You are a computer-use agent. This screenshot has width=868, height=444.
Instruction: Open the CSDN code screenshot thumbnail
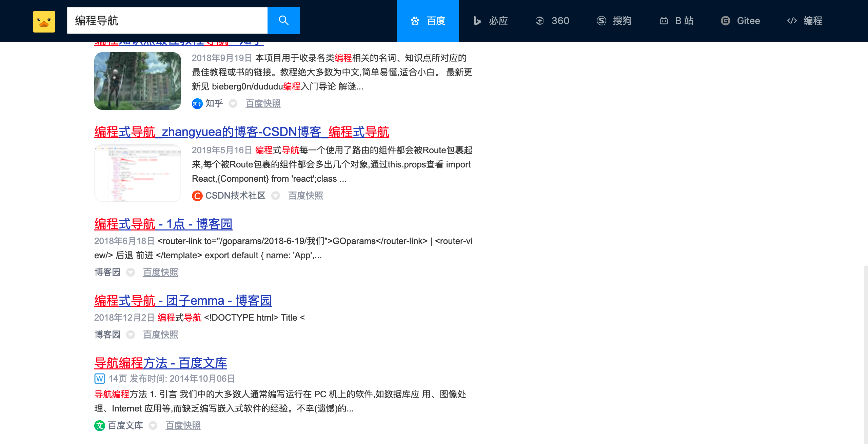click(x=137, y=173)
